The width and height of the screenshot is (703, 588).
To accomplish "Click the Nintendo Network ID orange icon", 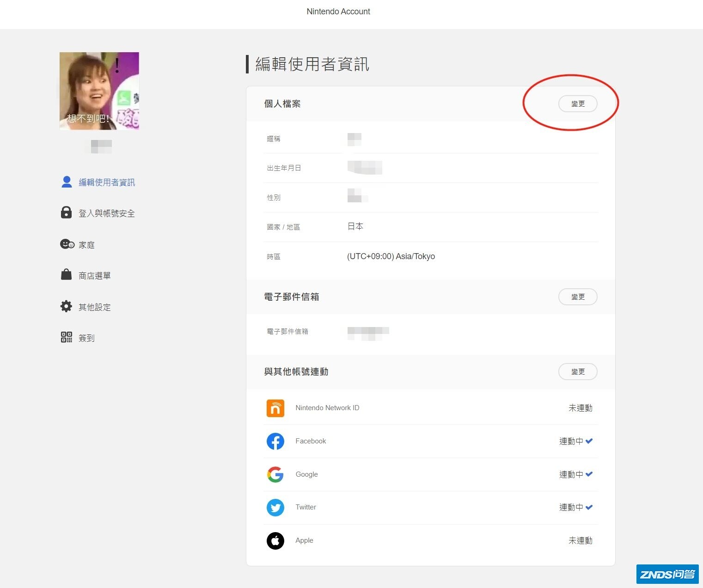I will pos(275,408).
